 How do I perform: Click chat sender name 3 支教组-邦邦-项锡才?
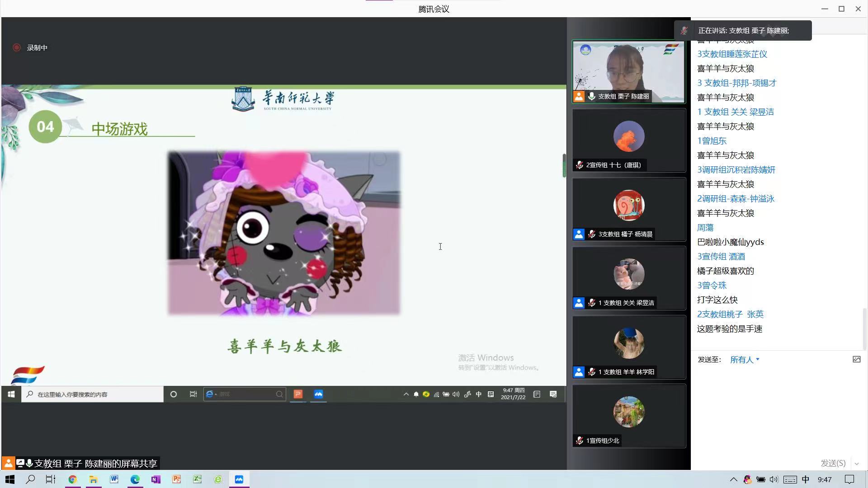click(736, 83)
